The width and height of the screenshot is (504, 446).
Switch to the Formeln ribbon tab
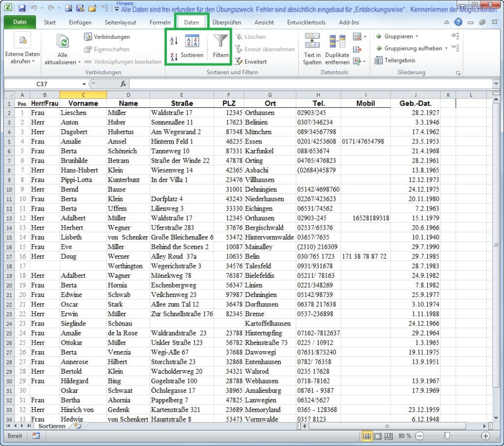(160, 22)
